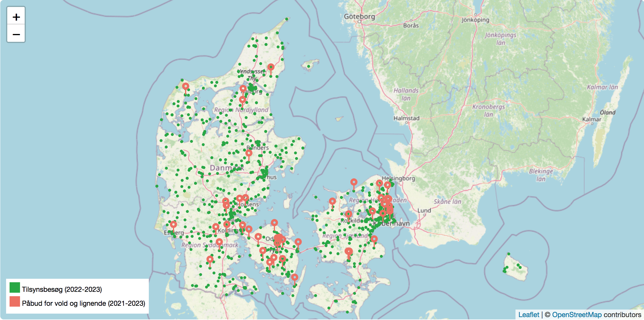
Task: Open the Leaflet attribution link
Action: [x=529, y=315]
